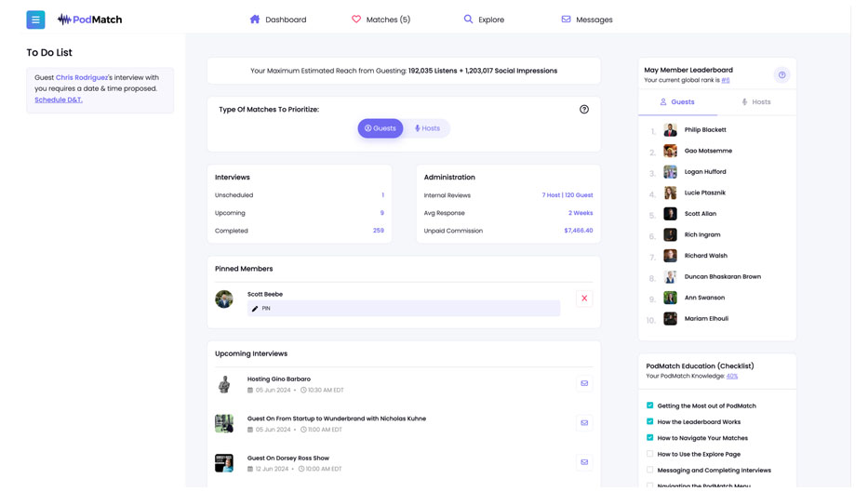Click the PodMatch logo
Screen dimensions: 868x492
click(90, 20)
